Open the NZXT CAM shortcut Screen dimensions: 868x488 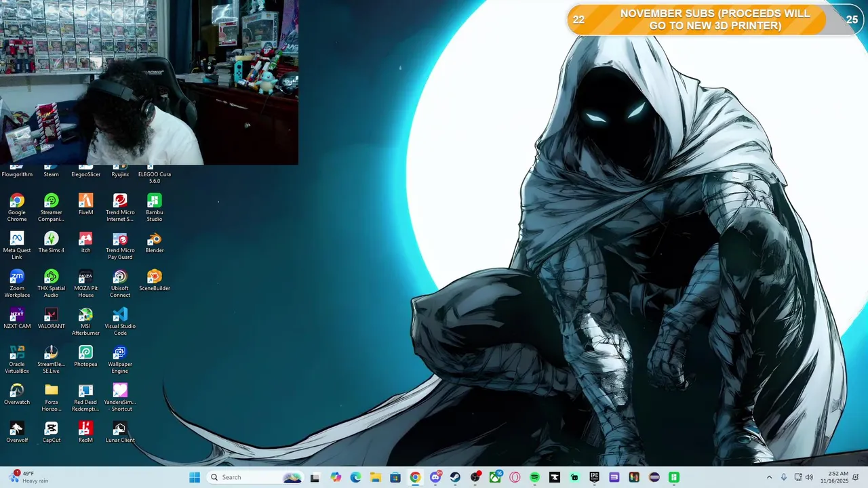coord(17,318)
